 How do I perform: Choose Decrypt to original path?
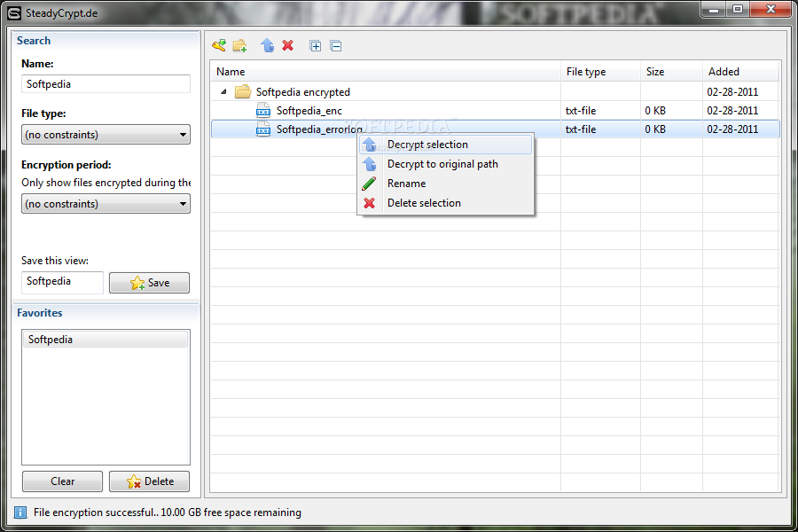coord(445,164)
